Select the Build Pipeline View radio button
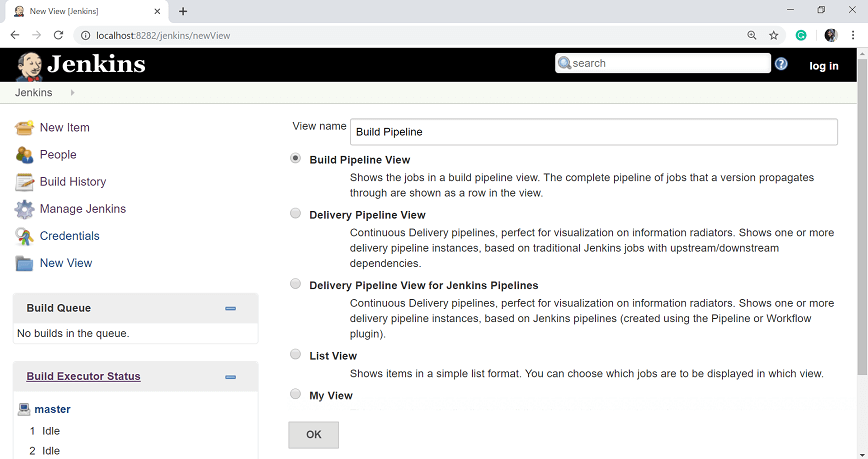 coord(296,158)
